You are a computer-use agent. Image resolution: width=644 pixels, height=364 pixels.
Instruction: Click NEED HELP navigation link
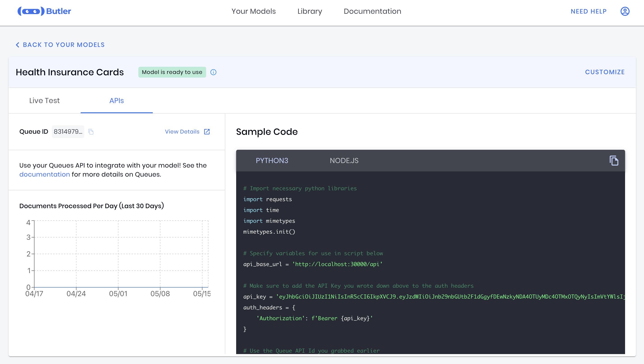click(589, 11)
